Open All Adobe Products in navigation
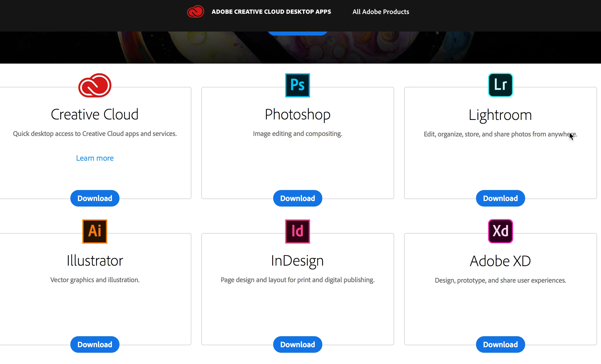This screenshot has height=364, width=601. coord(381,12)
